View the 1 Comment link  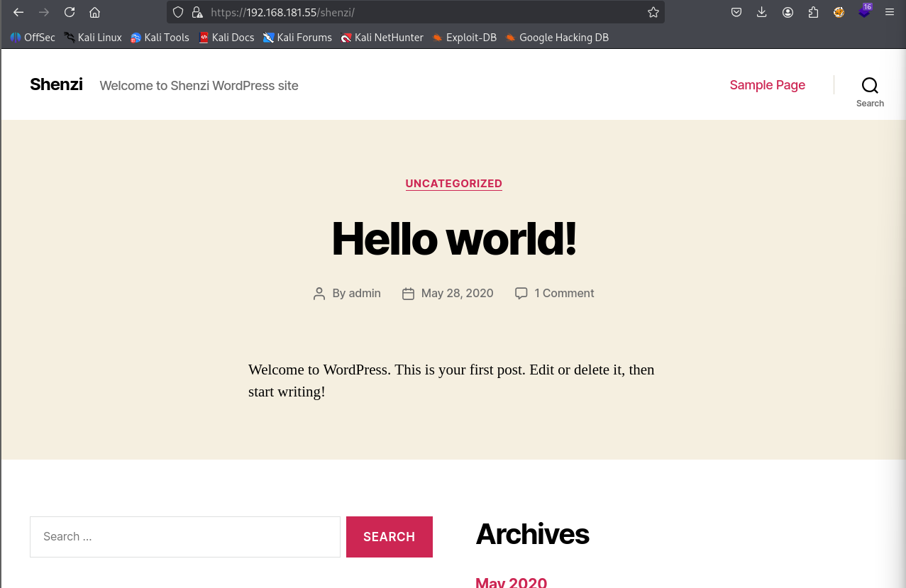[x=563, y=294]
